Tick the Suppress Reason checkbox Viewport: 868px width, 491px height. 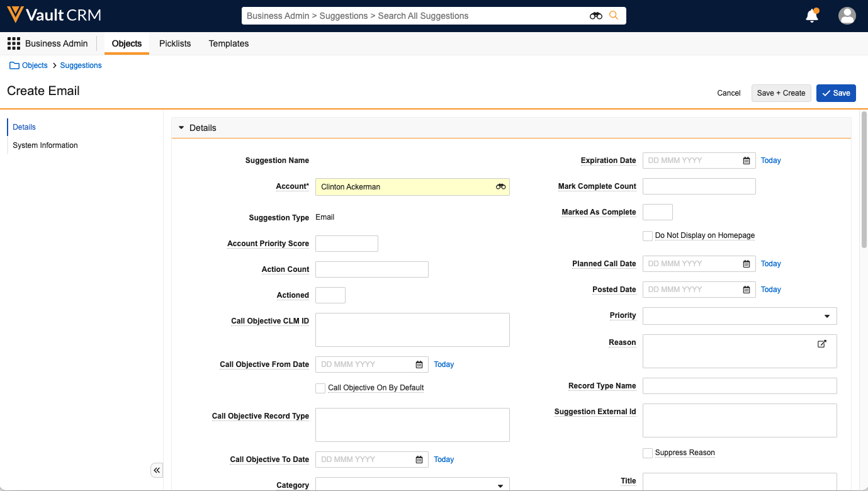[x=648, y=453]
